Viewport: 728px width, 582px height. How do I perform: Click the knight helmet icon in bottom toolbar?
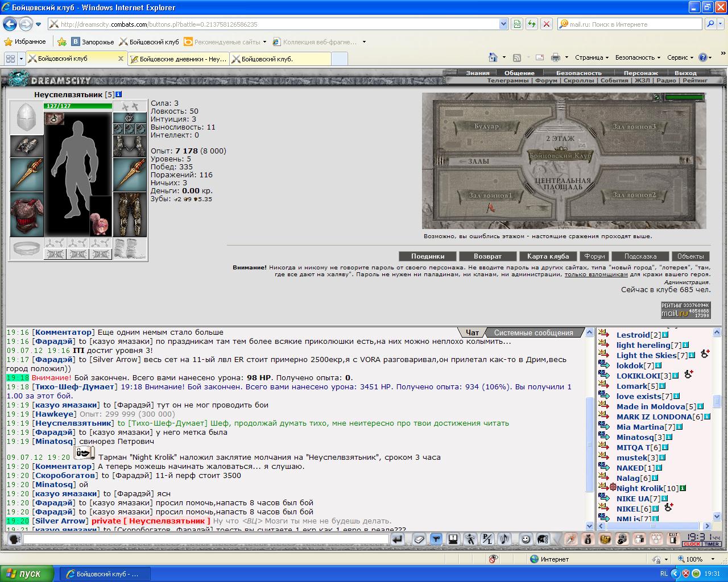[622, 539]
